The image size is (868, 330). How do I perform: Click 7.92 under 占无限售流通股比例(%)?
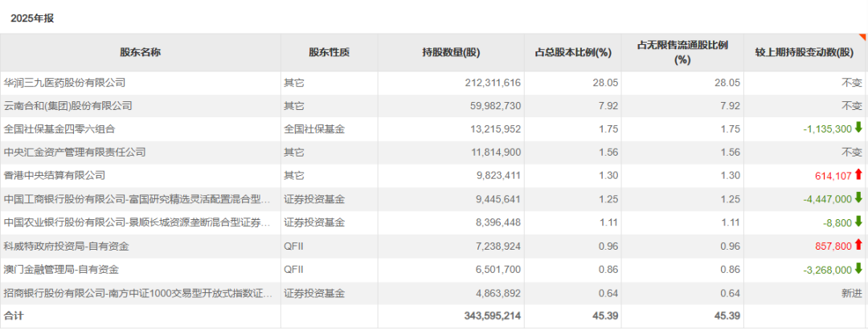[731, 106]
